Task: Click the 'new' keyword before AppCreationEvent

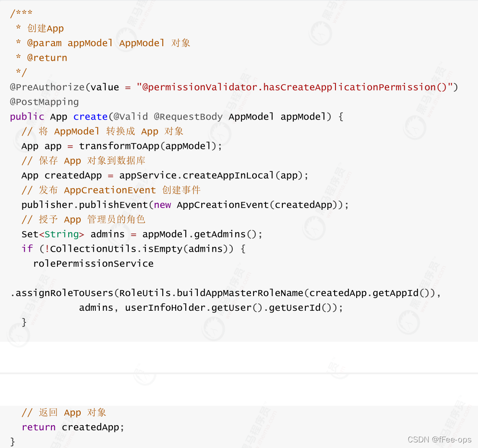Action: (162, 205)
